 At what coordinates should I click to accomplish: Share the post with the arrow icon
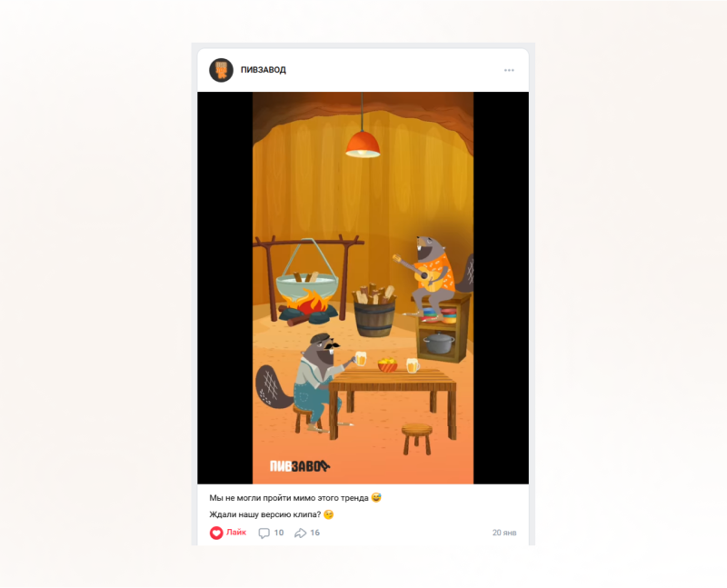(301, 533)
